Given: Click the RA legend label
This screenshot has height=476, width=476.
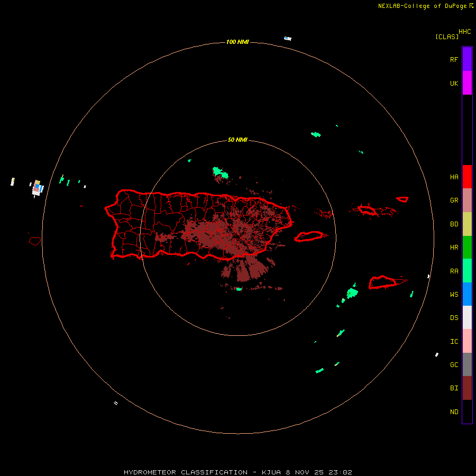Looking at the screenshot, I should pyautogui.click(x=454, y=271).
